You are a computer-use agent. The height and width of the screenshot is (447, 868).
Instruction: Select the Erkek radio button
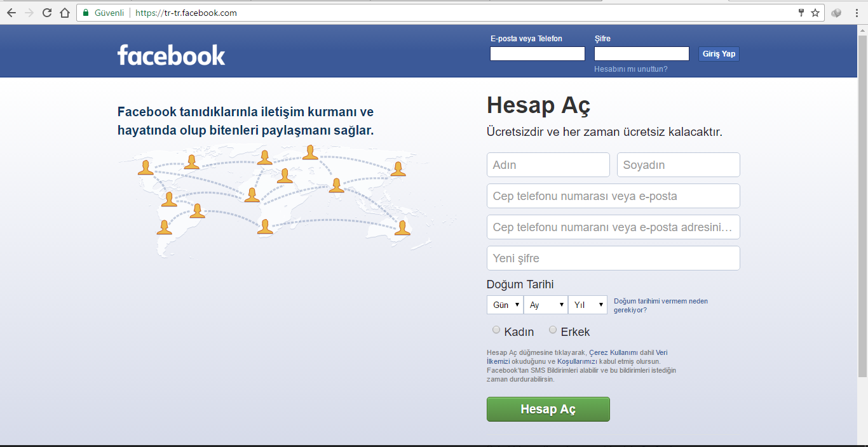point(553,330)
